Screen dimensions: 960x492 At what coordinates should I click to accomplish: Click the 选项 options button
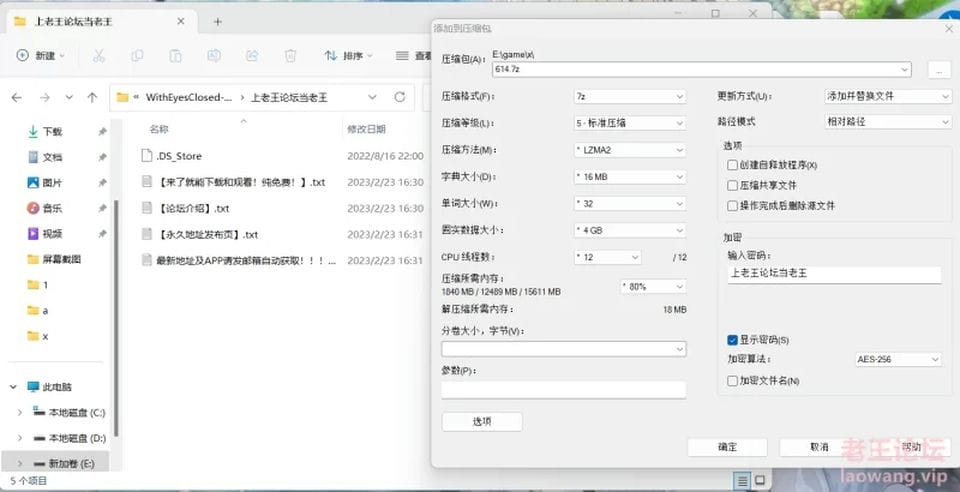482,422
